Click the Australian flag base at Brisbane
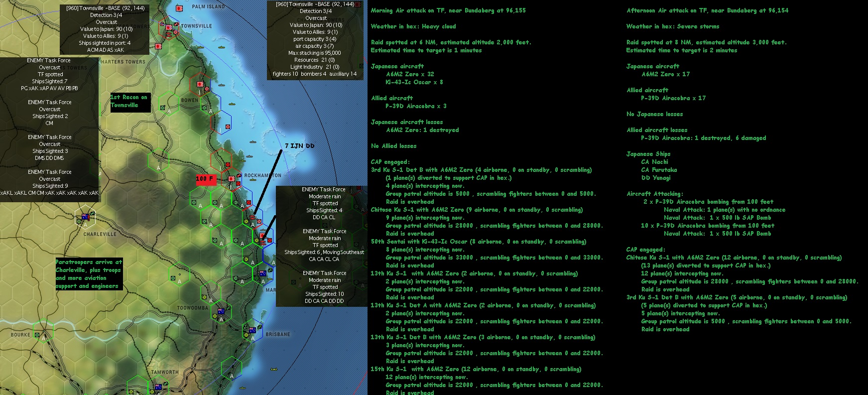 click(x=252, y=330)
